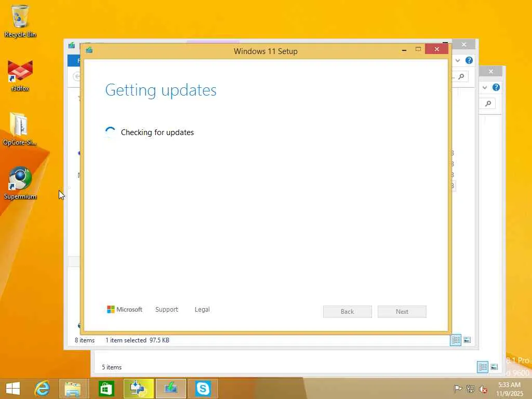Close the Windows 11 Setup window

pyautogui.click(x=436, y=49)
